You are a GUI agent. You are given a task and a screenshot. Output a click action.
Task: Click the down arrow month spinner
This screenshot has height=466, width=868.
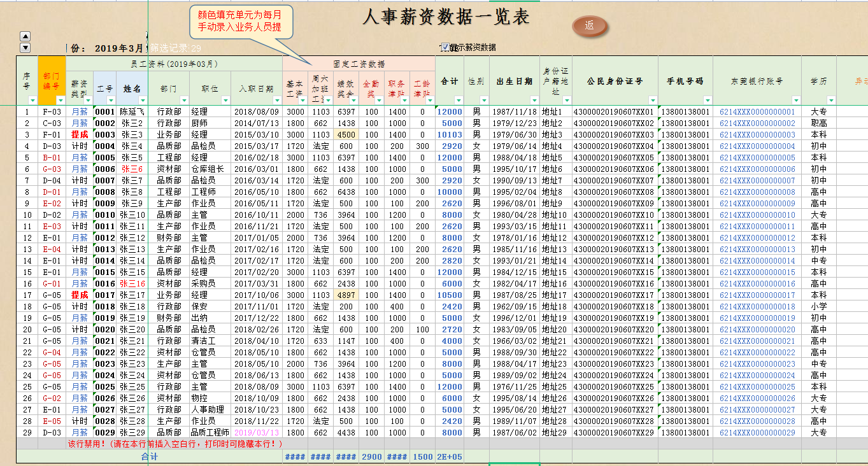point(25,48)
